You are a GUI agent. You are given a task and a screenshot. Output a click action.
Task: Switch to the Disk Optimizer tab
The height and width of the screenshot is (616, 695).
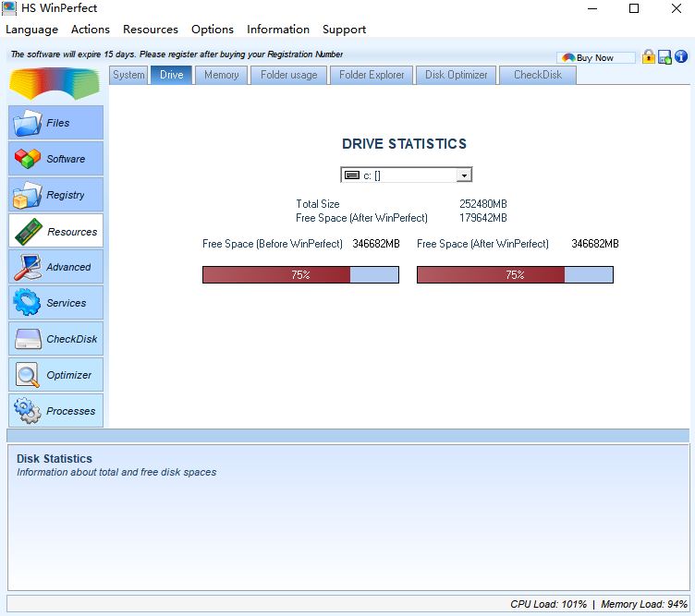(457, 75)
